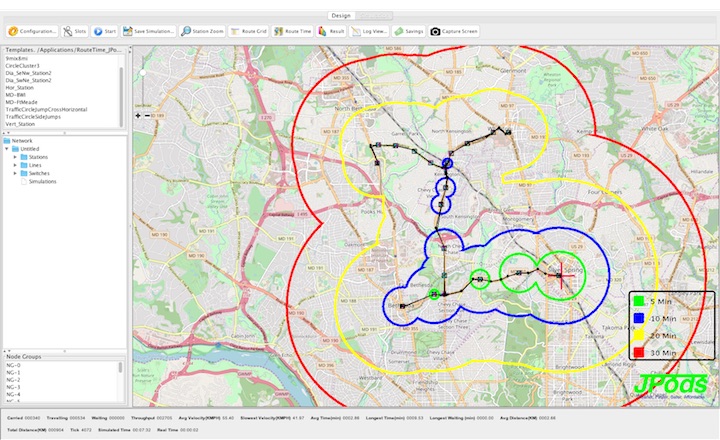
Task: Show the Route Grid
Action: coord(249,31)
